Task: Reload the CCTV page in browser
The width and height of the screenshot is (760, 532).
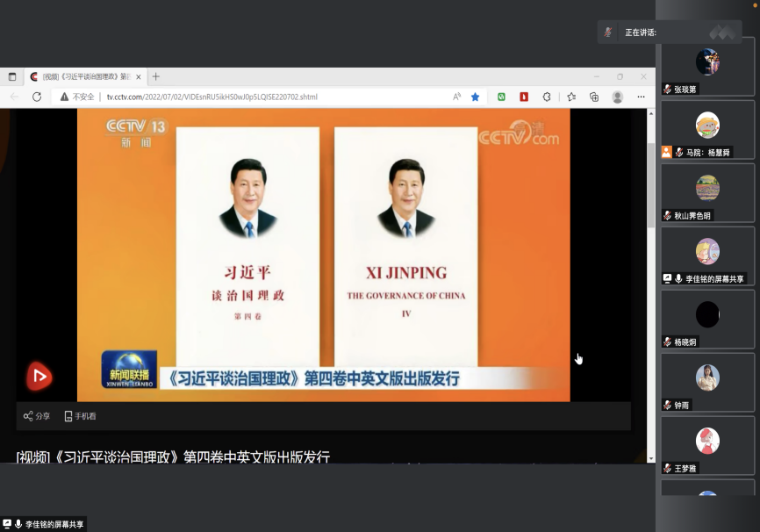Action: click(x=37, y=97)
